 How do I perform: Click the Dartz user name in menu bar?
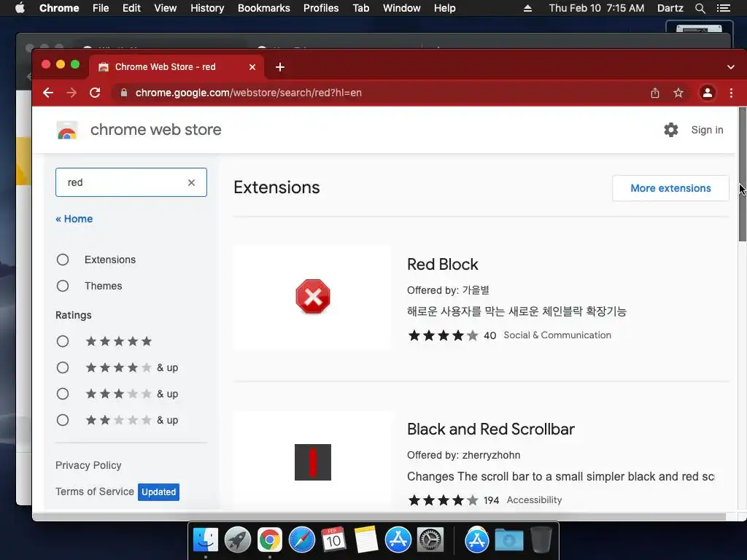(x=670, y=8)
